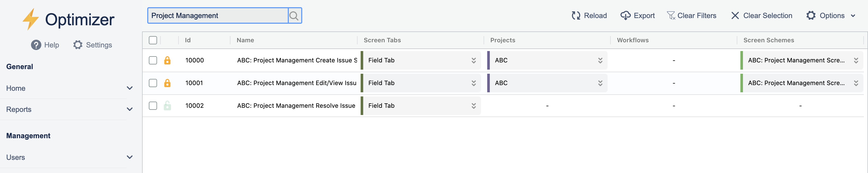This screenshot has height=173, width=868.
Task: Sort by the Name column header
Action: [x=245, y=40]
